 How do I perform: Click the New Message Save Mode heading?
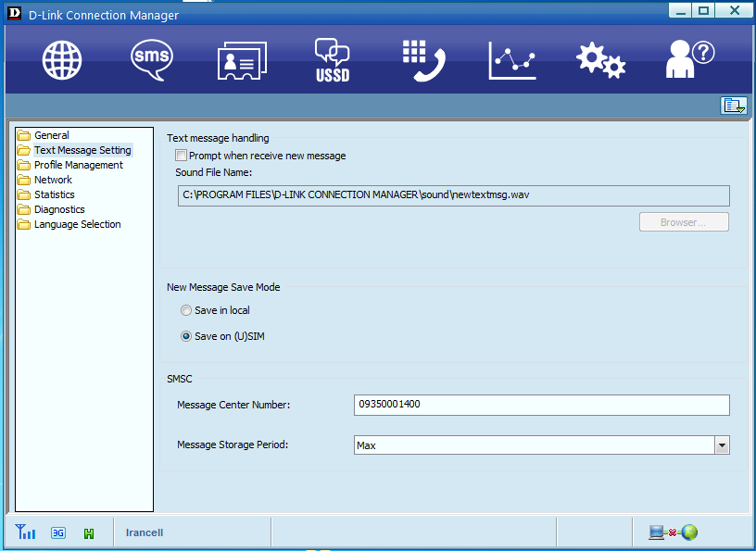tap(223, 287)
